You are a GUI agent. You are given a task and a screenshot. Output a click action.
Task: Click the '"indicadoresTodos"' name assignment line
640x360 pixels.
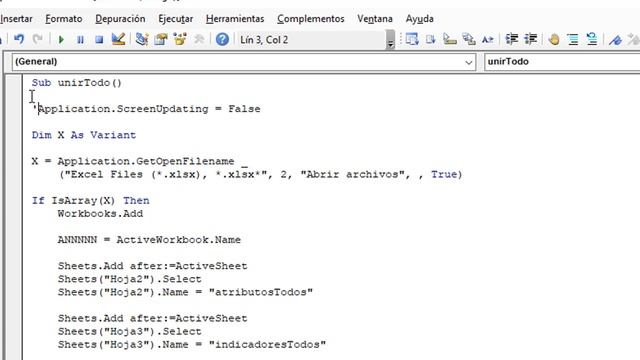192,344
